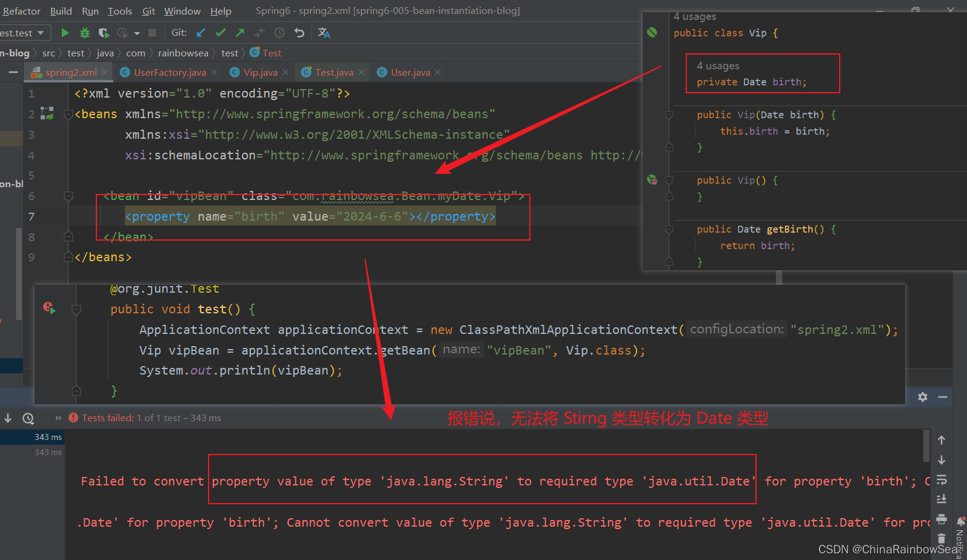Viewport: 967px width, 560px height.
Task: Open the profiler options dropdown arrow
Action: [x=137, y=33]
